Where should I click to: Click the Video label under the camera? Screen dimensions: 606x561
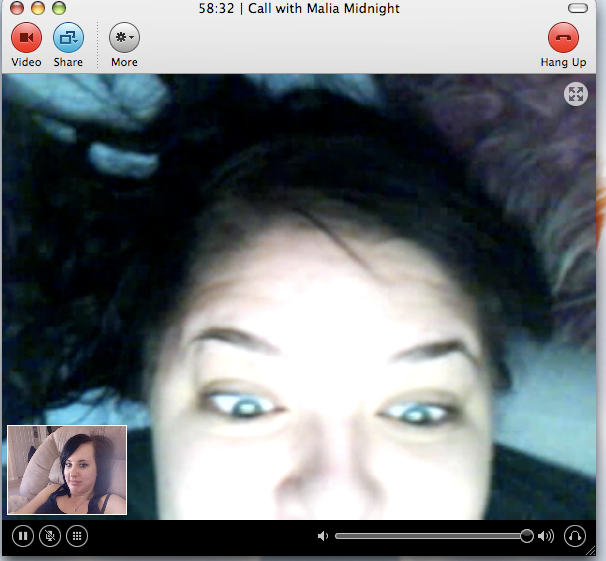26,62
